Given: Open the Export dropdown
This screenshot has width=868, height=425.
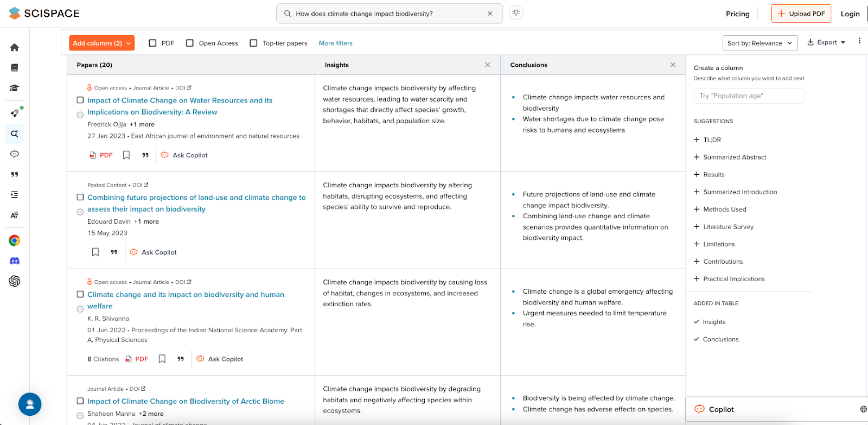Looking at the screenshot, I should [826, 42].
